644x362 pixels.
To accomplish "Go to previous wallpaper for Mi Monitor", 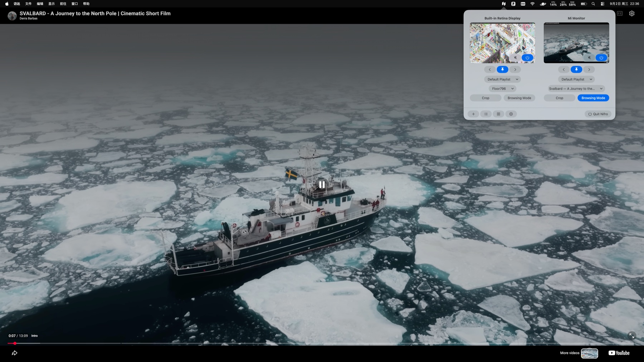I will tap(563, 69).
